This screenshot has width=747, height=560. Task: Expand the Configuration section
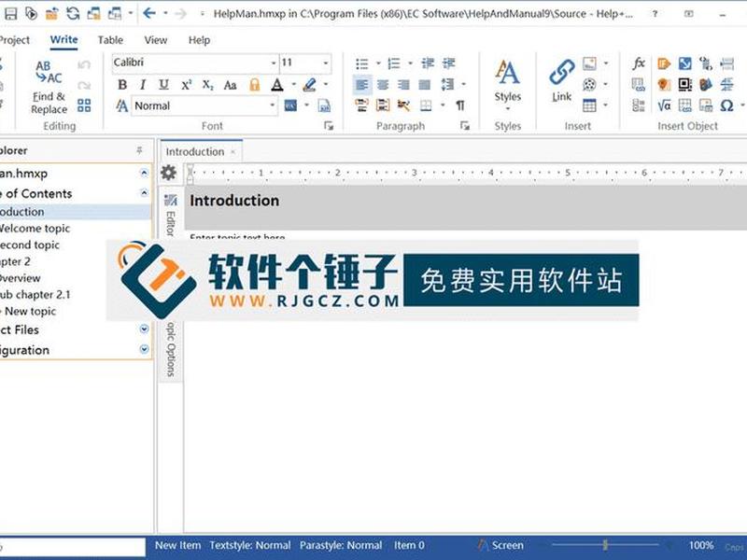click(x=145, y=349)
